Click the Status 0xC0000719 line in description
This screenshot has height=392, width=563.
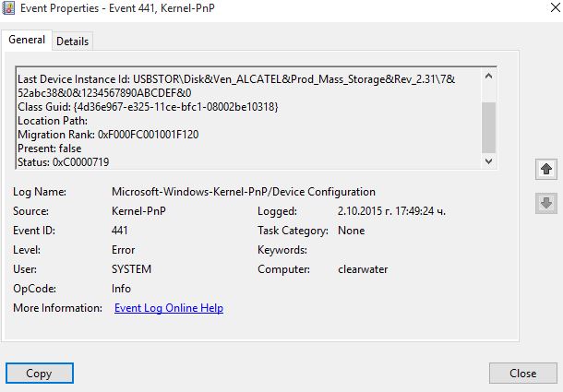(x=63, y=162)
